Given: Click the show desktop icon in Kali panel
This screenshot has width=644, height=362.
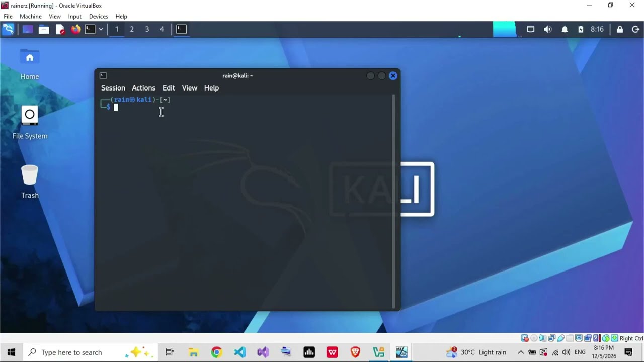Looking at the screenshot, I should [27, 29].
